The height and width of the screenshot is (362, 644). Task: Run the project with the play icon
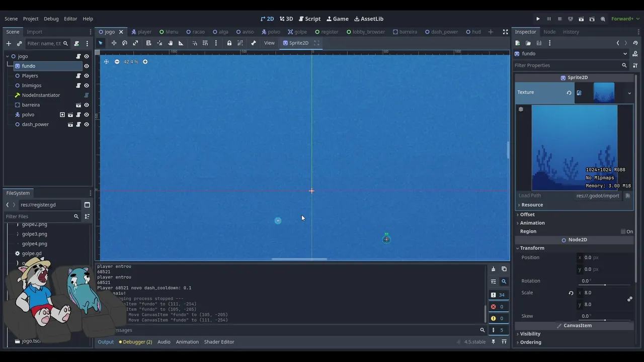point(538,19)
